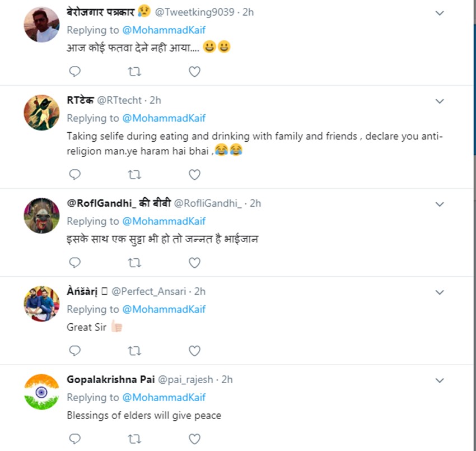
Task: View Perfect_Ansari's profile picture
Action: (x=41, y=304)
